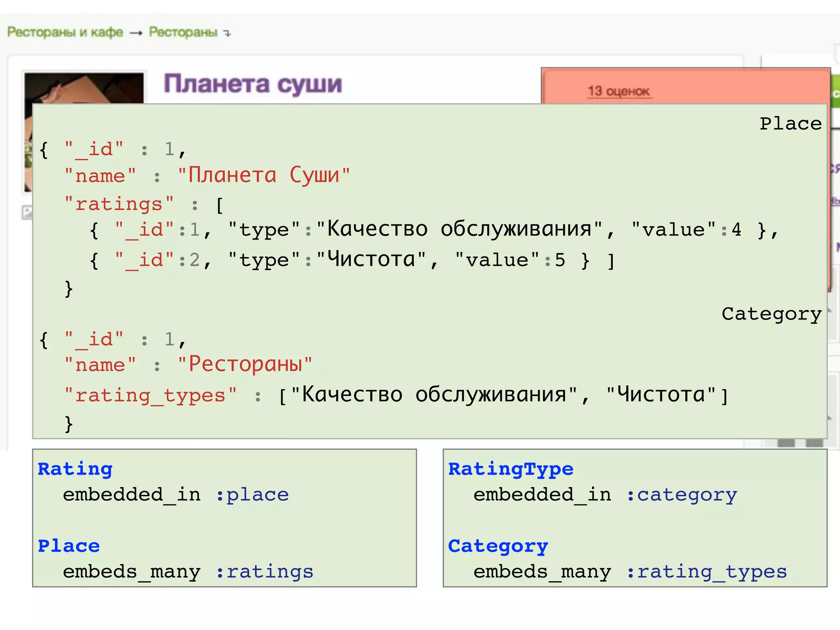
Task: Expand the arrow next to 'Рестораны' breadcrumb
Action: pyautogui.click(x=227, y=33)
